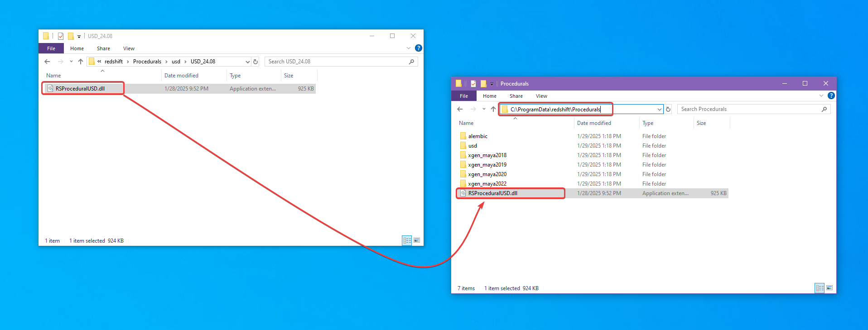The height and width of the screenshot is (330, 868).
Task: Click Forward arrow in Procedurals window
Action: tap(473, 109)
